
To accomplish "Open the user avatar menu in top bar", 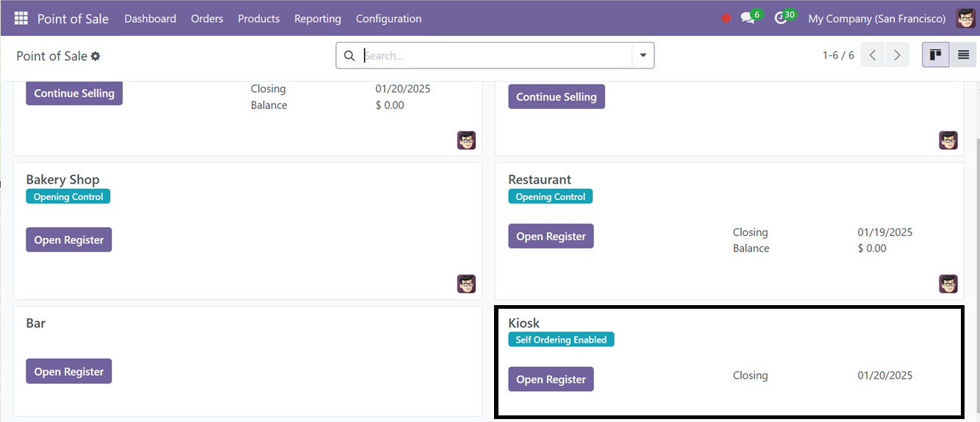I will click(965, 18).
